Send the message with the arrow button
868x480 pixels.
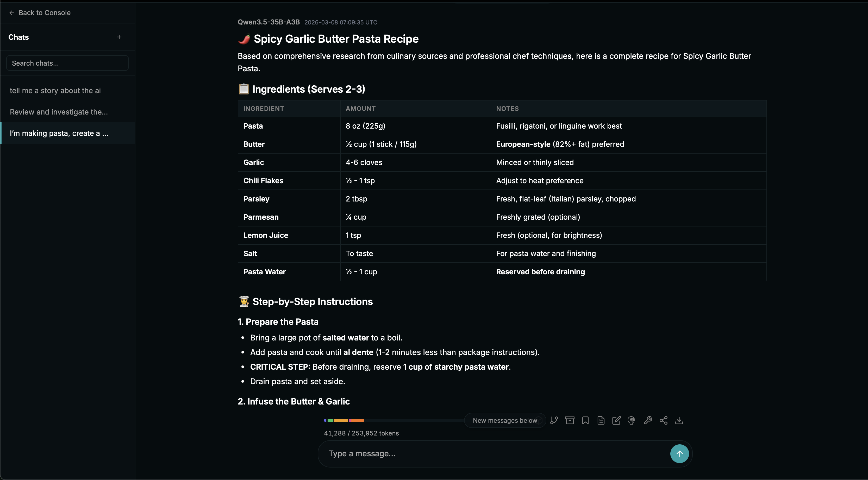[679, 453]
